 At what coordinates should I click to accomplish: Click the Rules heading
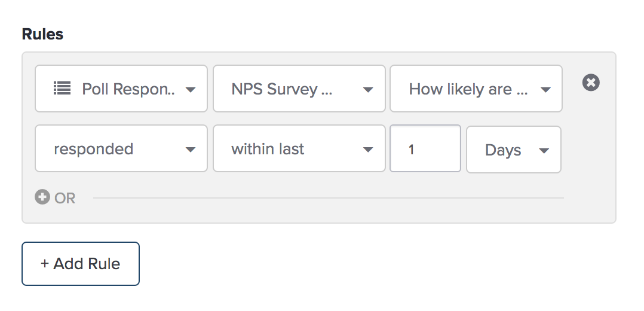[x=43, y=34]
